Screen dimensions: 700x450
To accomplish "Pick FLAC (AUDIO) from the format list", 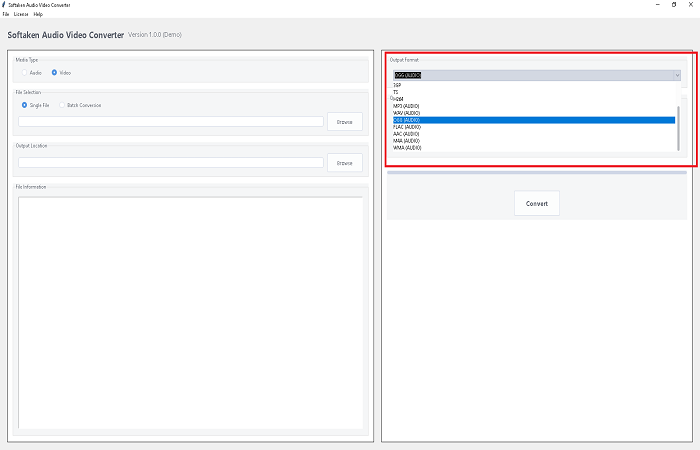I will click(x=534, y=127).
